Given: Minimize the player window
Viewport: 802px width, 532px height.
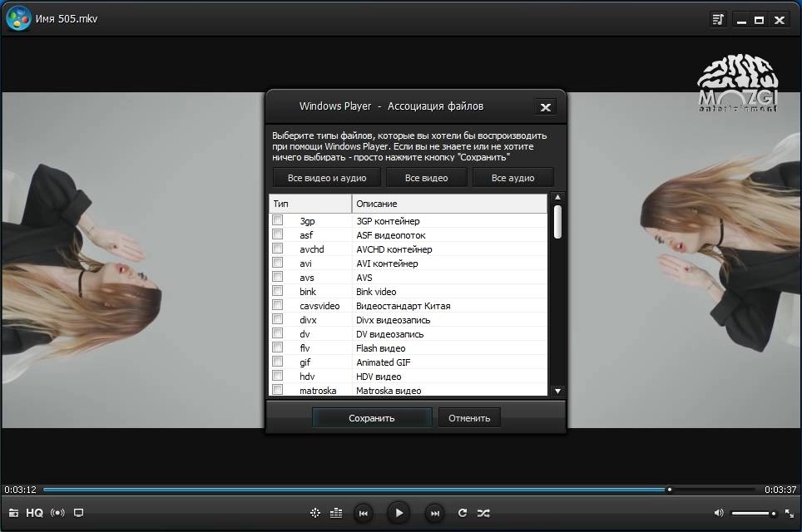Looking at the screenshot, I should 741,20.
